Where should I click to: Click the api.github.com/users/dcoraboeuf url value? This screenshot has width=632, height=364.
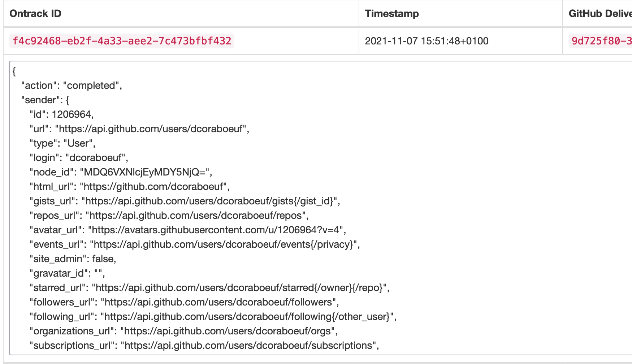click(x=152, y=129)
